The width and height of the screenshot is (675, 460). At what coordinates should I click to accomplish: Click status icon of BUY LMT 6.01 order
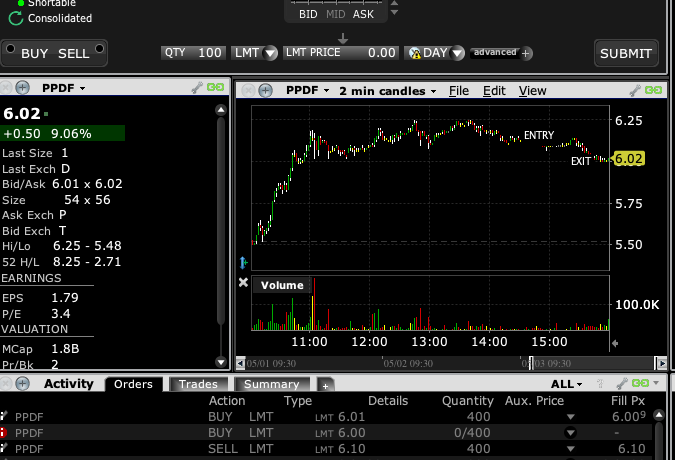3,416
